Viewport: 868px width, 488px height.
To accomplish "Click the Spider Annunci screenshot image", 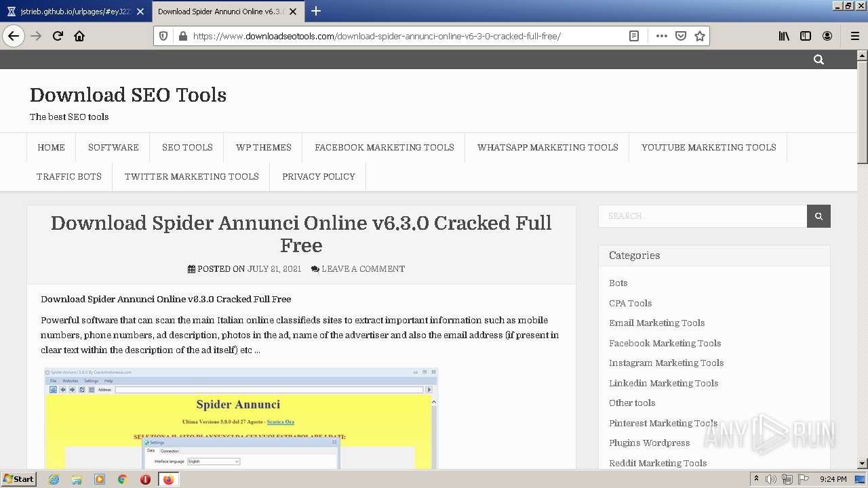I will pos(241,418).
